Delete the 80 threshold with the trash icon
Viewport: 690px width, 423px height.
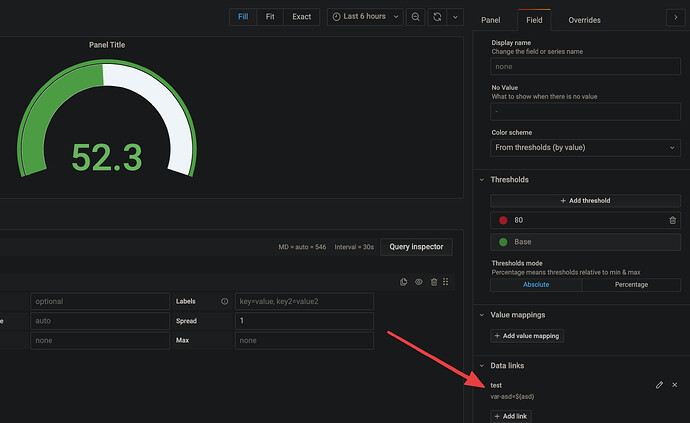click(x=672, y=220)
